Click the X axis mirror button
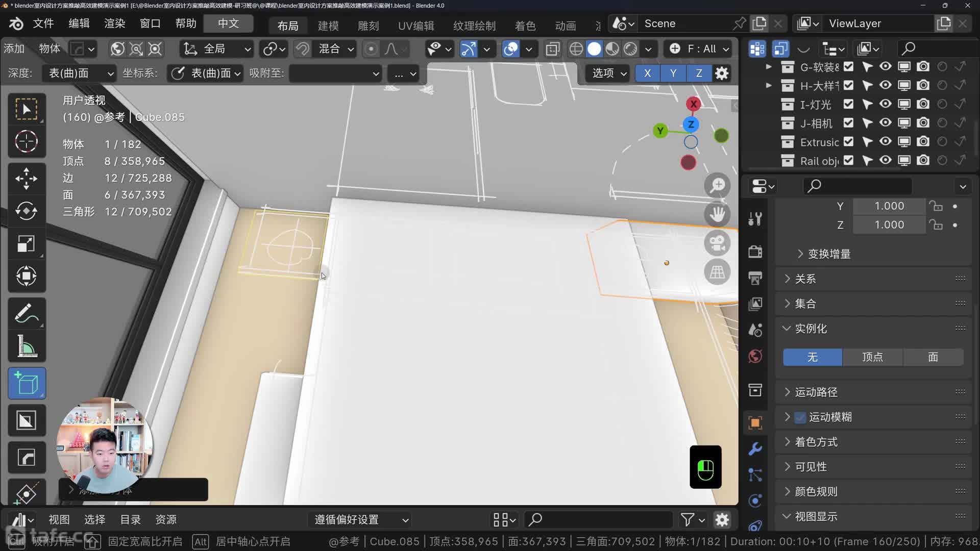Screen dimensions: 980x551 coord(647,73)
